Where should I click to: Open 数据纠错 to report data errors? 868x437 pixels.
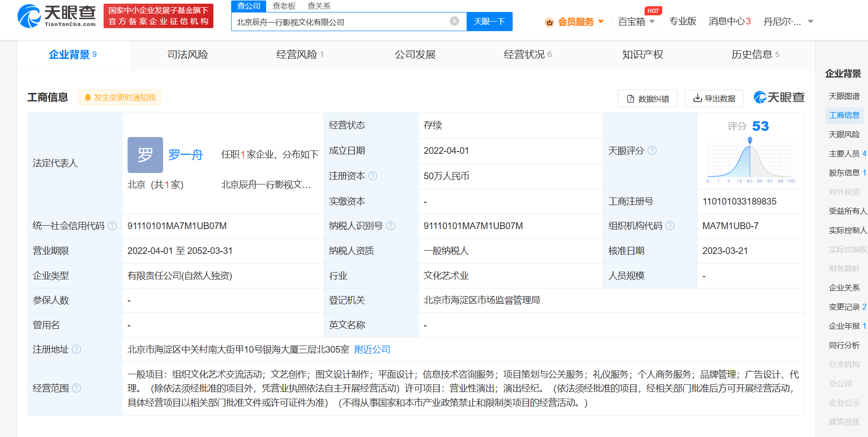point(647,98)
